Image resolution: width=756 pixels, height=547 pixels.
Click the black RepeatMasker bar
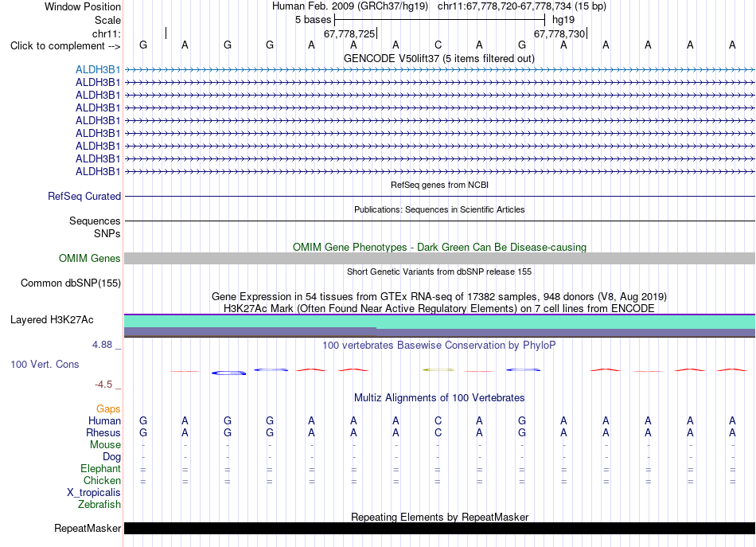(439, 528)
